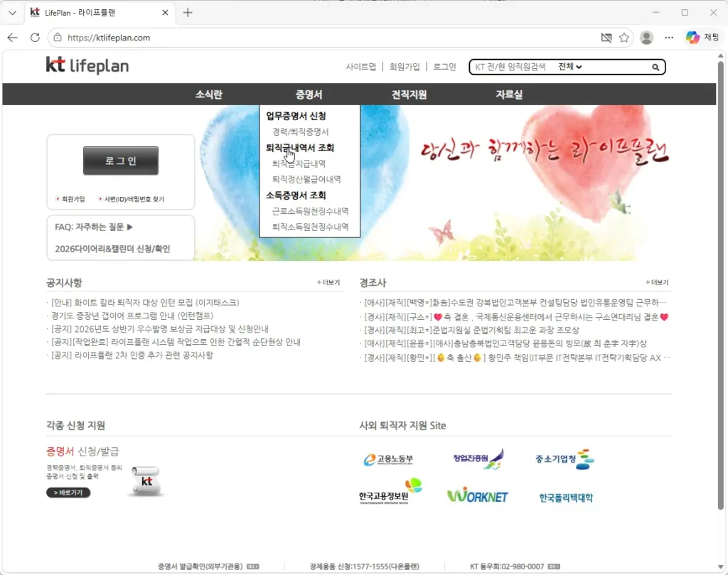
Task: Open 경조사 item 백영* 수도권 강북법인고객본부
Action: pos(515,303)
